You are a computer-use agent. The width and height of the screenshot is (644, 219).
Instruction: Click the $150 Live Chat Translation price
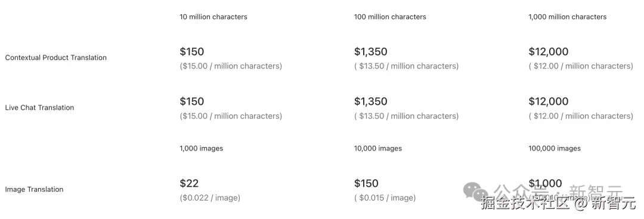pyautogui.click(x=192, y=101)
